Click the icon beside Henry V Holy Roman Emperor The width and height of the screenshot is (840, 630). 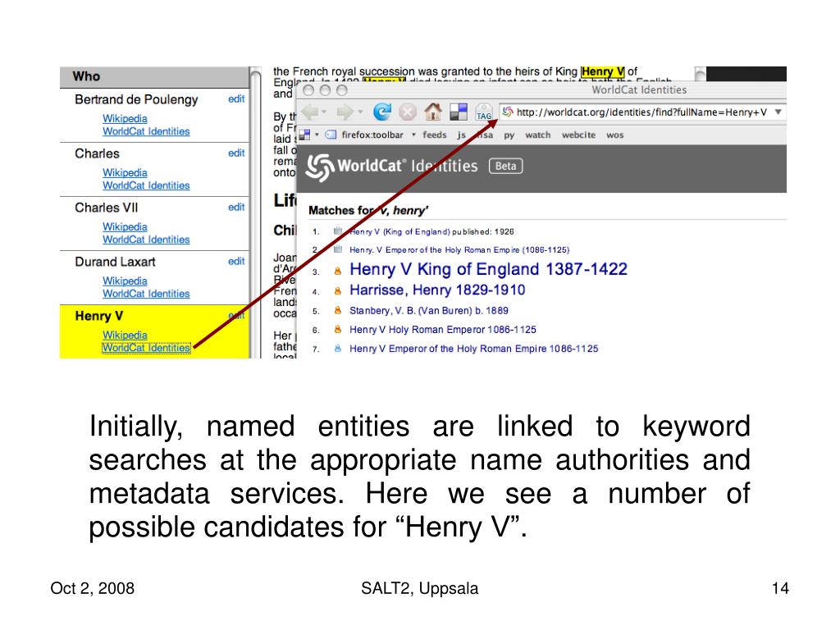point(337,330)
